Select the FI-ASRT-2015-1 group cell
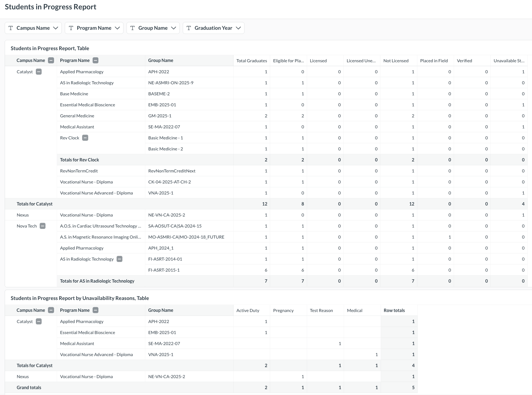 pyautogui.click(x=189, y=270)
